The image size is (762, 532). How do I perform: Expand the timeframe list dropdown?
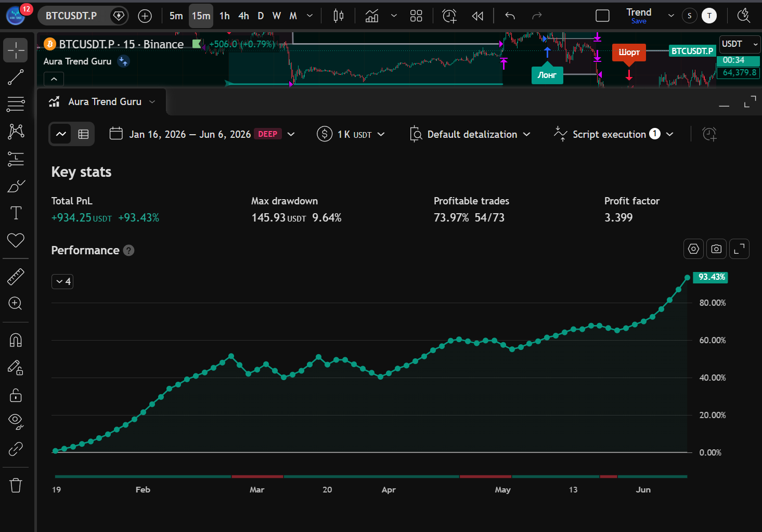tap(310, 16)
